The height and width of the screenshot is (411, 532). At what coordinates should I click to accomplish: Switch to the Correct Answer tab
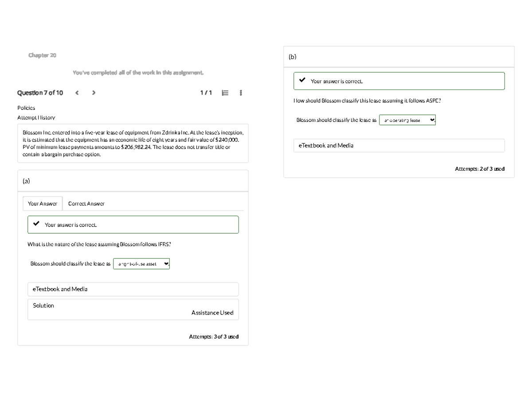[86, 204]
